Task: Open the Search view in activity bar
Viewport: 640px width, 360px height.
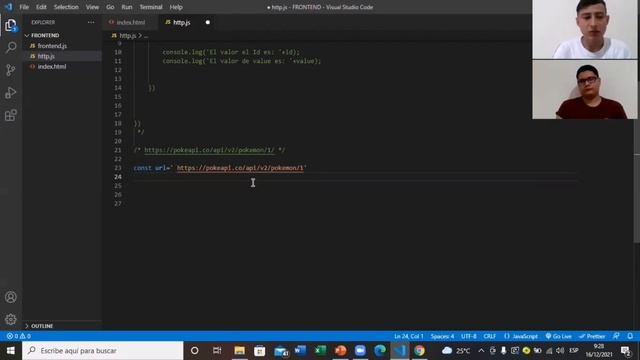Action: [11, 47]
